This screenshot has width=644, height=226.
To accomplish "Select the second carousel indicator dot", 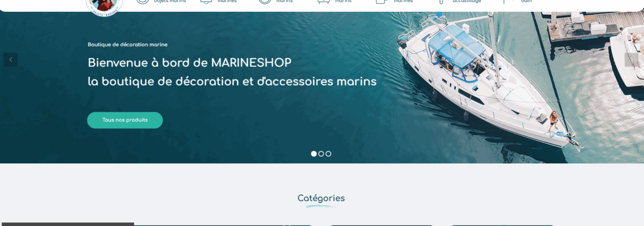I will coord(321,154).
